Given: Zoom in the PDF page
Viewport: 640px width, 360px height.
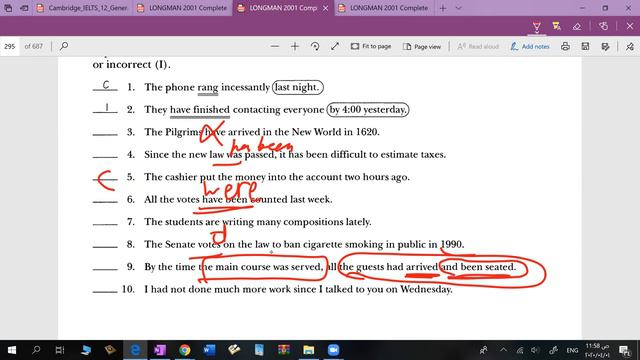Looking at the screenshot, I should pos(295,47).
